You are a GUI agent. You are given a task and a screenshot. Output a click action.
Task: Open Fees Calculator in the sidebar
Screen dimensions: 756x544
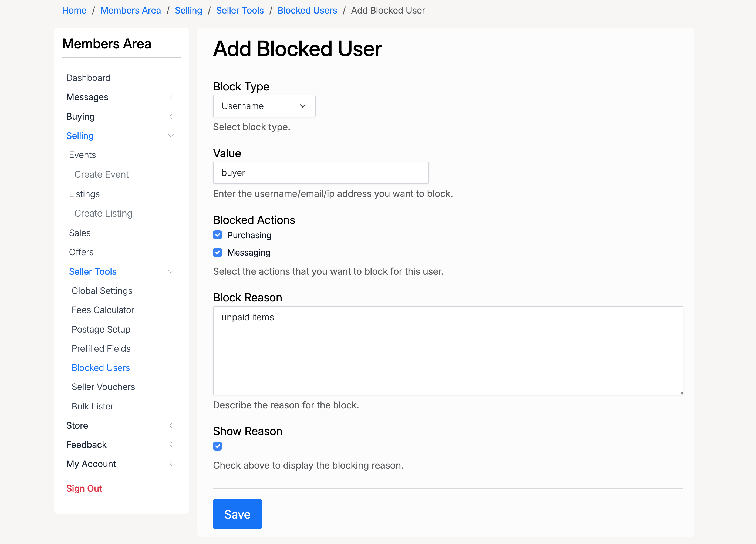103,310
